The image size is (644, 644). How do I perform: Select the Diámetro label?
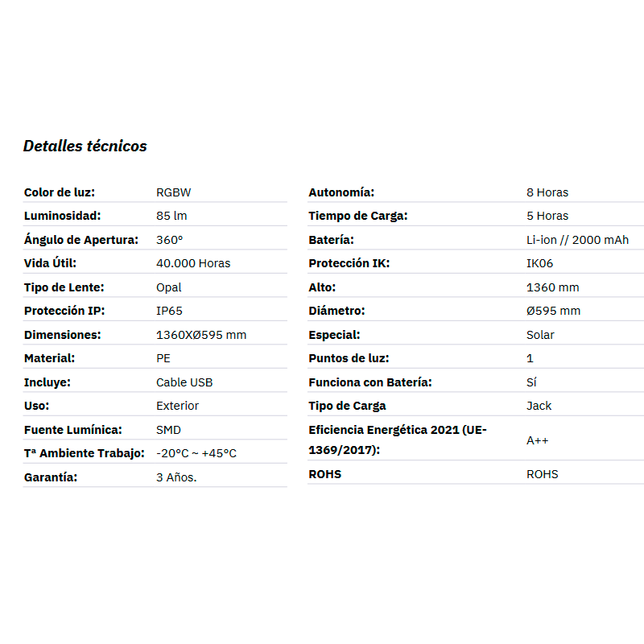336,311
